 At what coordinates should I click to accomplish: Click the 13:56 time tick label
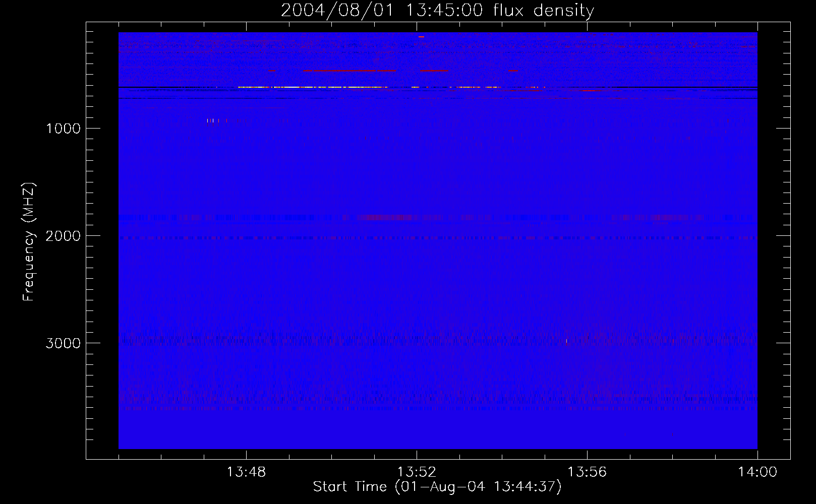pos(587,472)
